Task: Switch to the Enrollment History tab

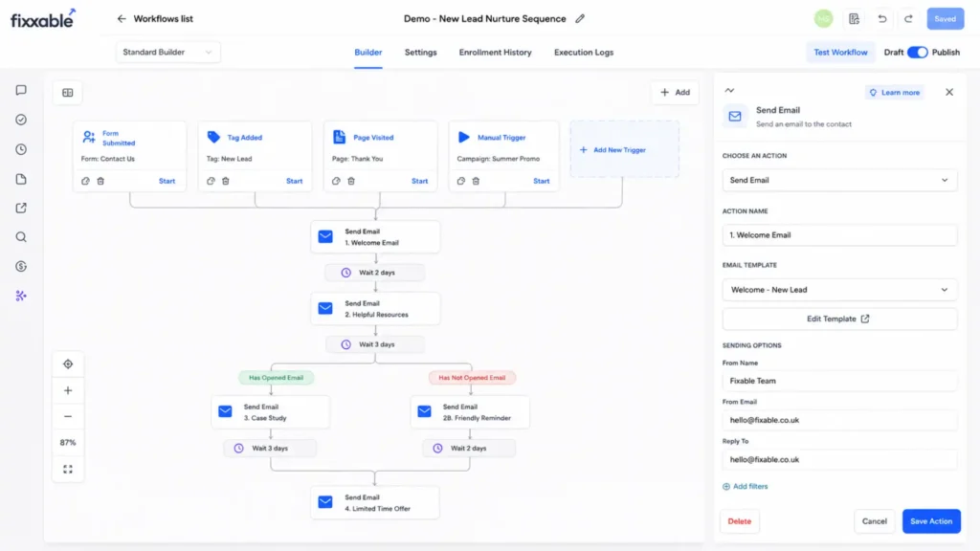Action: pos(495,53)
